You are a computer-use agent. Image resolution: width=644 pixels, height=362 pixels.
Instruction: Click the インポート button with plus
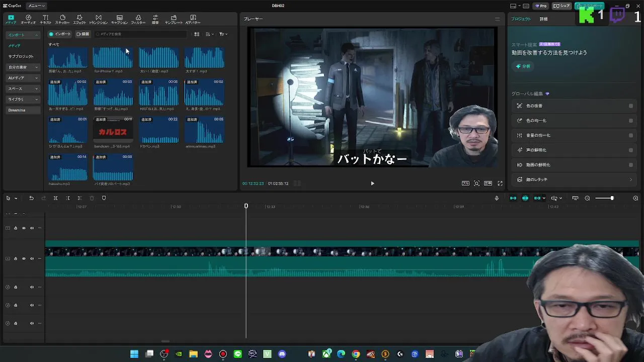pos(60,34)
